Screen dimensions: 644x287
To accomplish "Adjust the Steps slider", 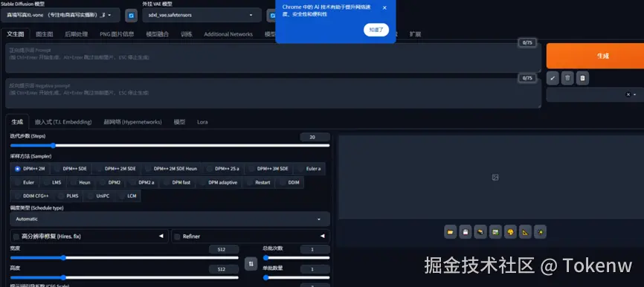I will pos(170,145).
